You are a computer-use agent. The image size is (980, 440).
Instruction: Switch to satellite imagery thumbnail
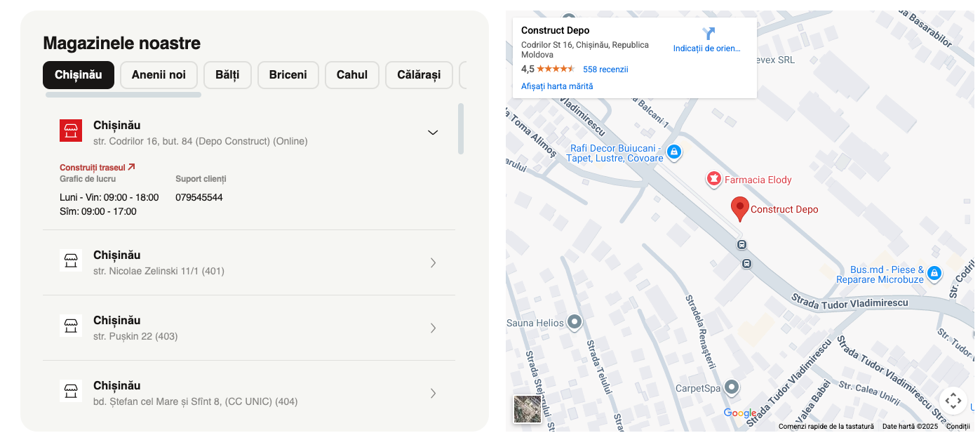point(528,409)
